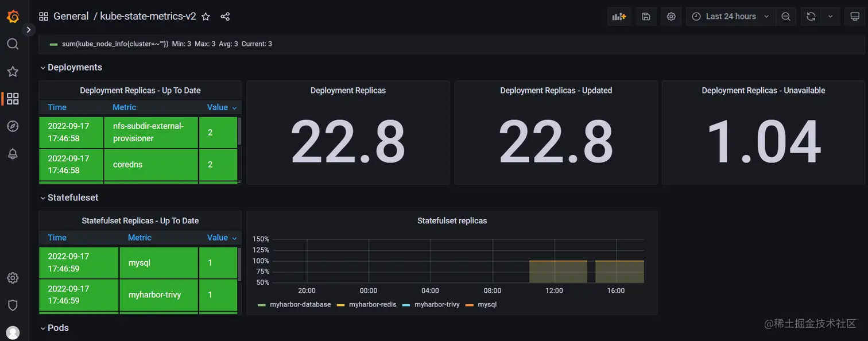This screenshot has width=868, height=341.
Task: Open Starred dashboards from the sidebar
Action: tap(13, 71)
